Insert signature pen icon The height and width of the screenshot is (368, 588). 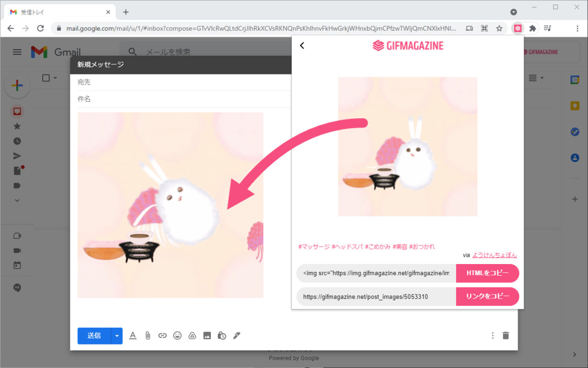click(x=237, y=336)
